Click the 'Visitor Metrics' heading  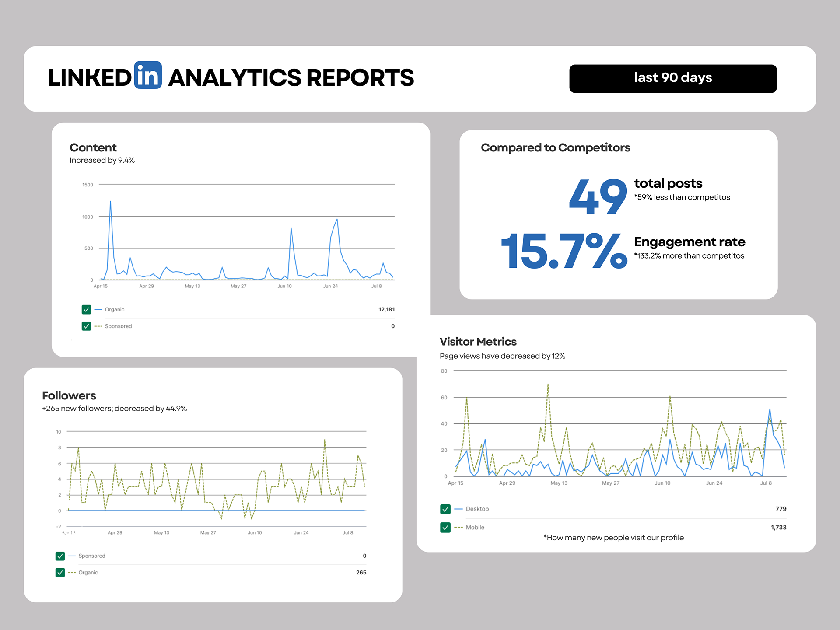[478, 342]
